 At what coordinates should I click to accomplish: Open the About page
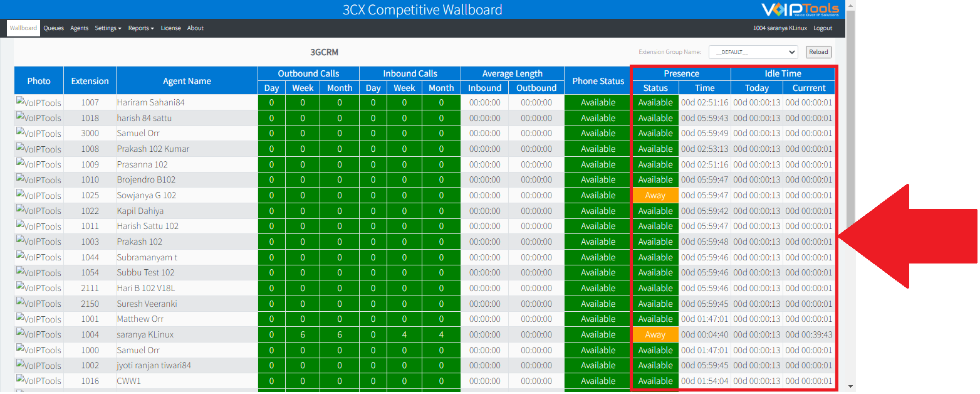click(x=195, y=28)
